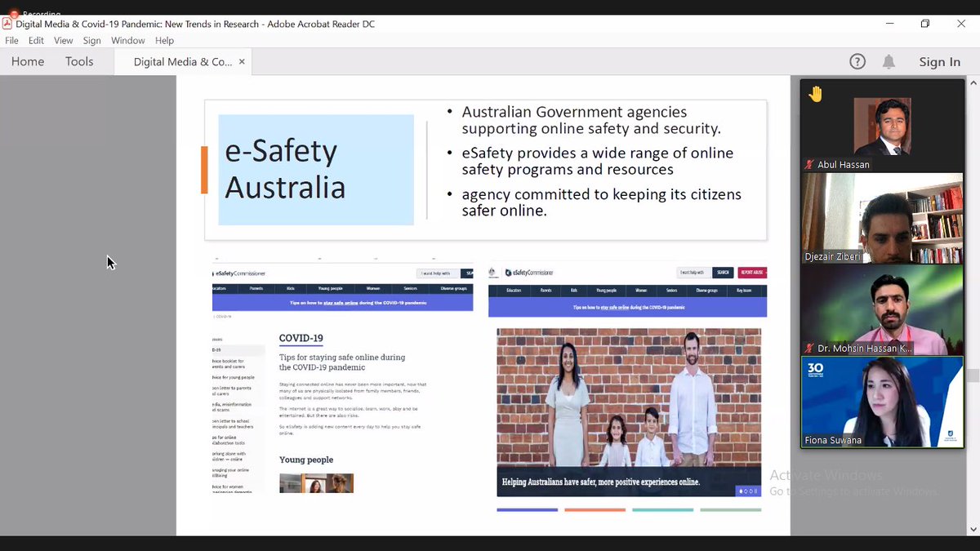Select the Digital Media & Co... document tab
This screenshot has width=980, height=551.
(x=183, y=62)
